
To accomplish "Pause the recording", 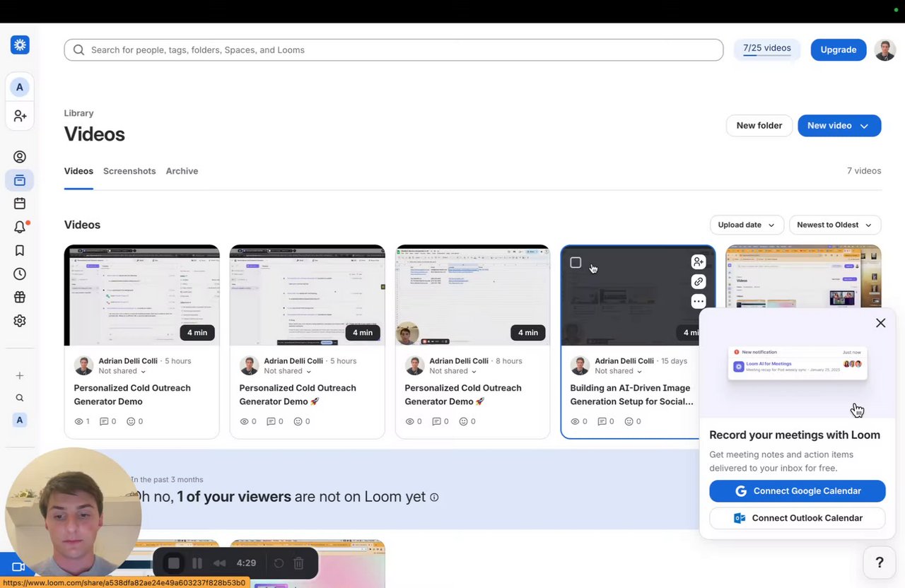I will click(197, 563).
